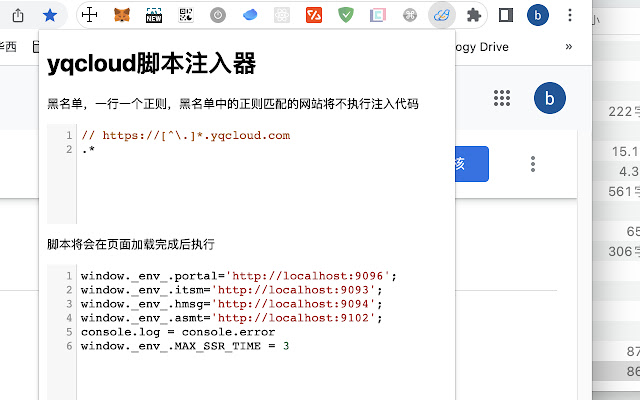Open Chrome three-dot menu
This screenshot has height=400, width=640.
570,16
